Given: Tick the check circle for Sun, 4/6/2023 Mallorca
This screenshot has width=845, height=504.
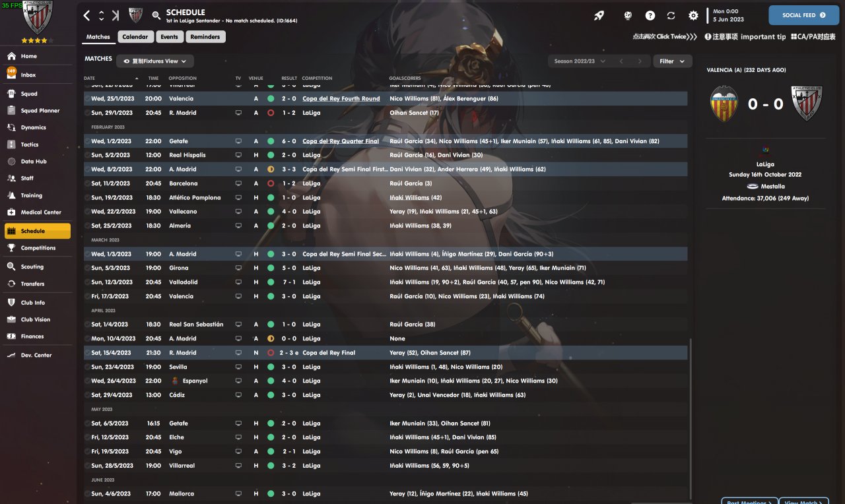Looking at the screenshot, I should coord(87,493).
